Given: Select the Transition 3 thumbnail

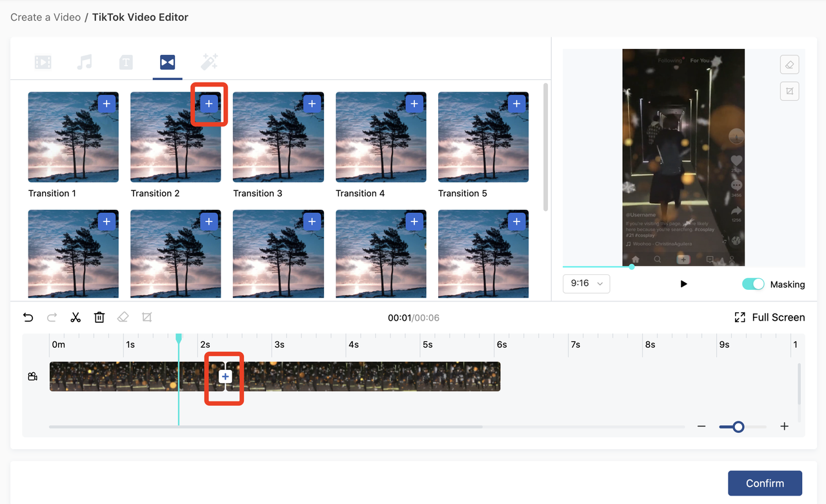Looking at the screenshot, I should click(278, 137).
